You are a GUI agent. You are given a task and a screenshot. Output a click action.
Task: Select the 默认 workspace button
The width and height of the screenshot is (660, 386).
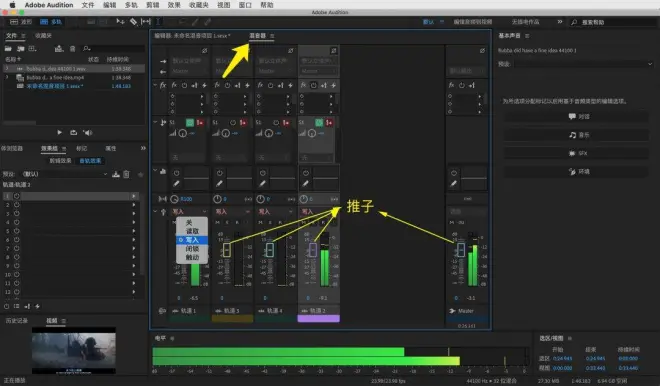(x=428, y=22)
